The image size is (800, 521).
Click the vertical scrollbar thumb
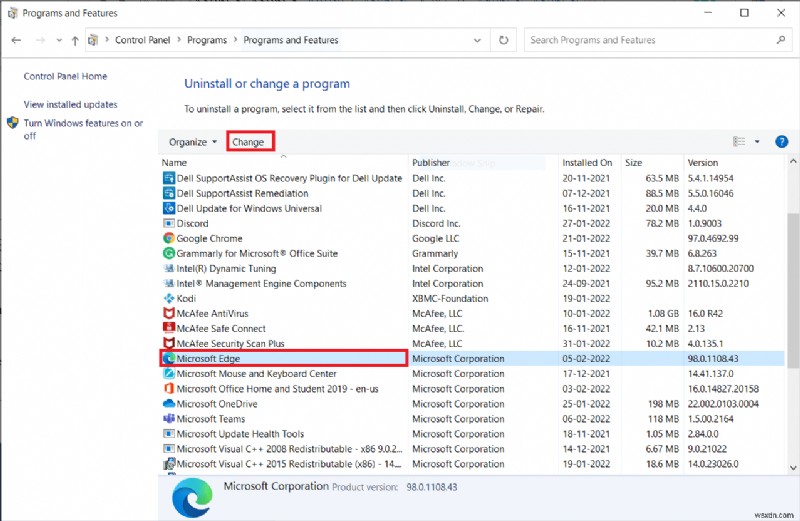pyautogui.click(x=792, y=290)
